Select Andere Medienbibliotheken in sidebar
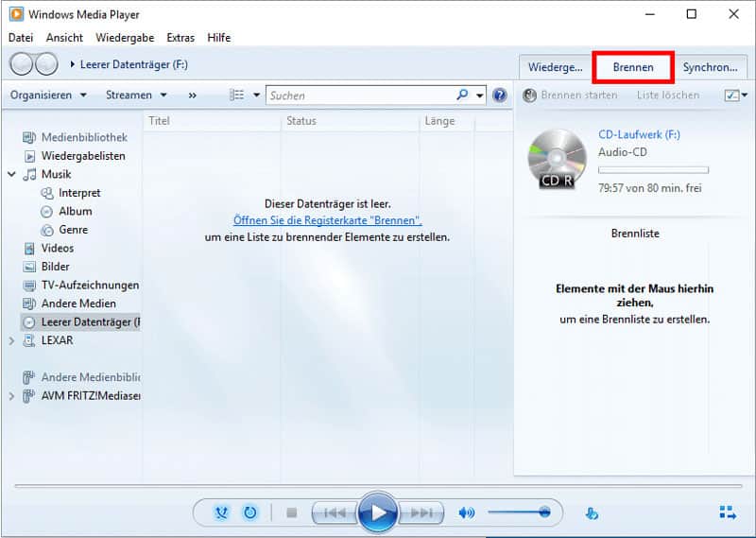The height and width of the screenshot is (538, 756). pos(80,377)
